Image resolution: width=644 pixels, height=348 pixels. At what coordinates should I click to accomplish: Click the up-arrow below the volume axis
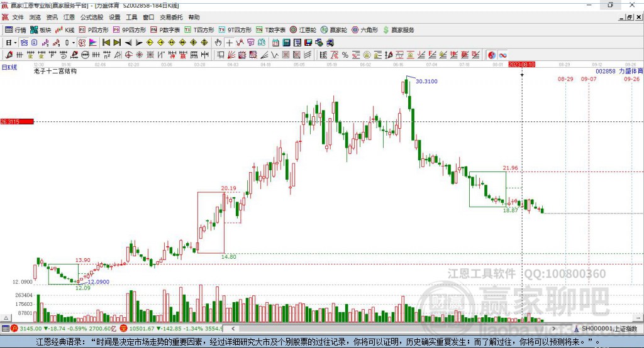pos(6,318)
